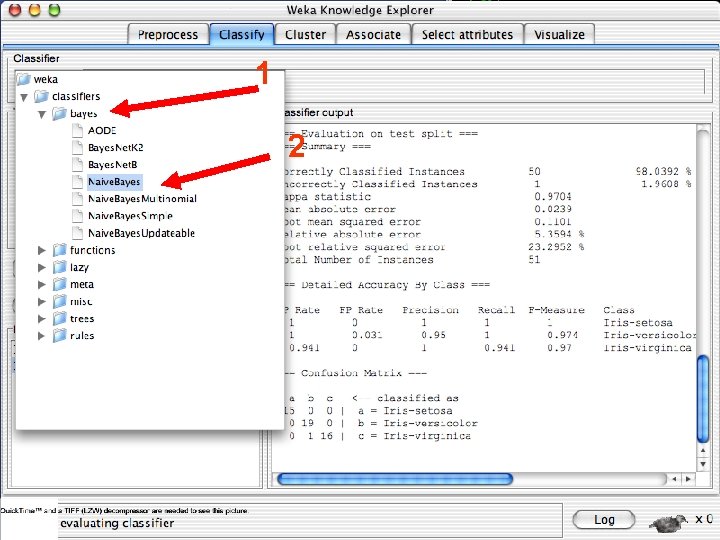The width and height of the screenshot is (720, 540).
Task: Click the scroll down arrow in classifier output
Action: 703,464
